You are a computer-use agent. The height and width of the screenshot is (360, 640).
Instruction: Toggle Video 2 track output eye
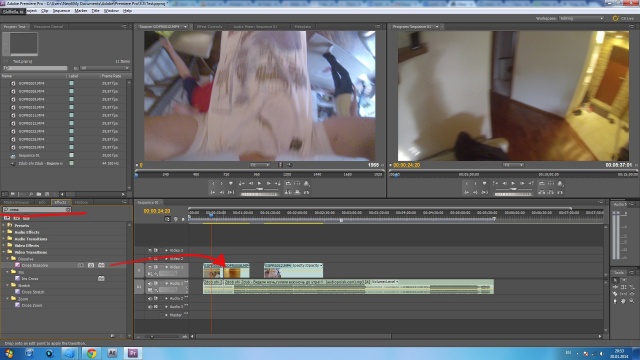150,259
